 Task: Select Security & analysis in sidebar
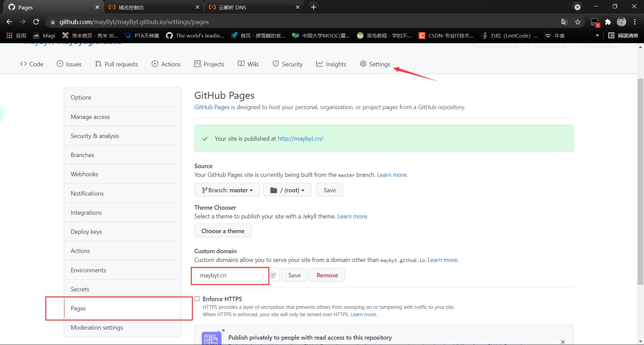point(122,136)
